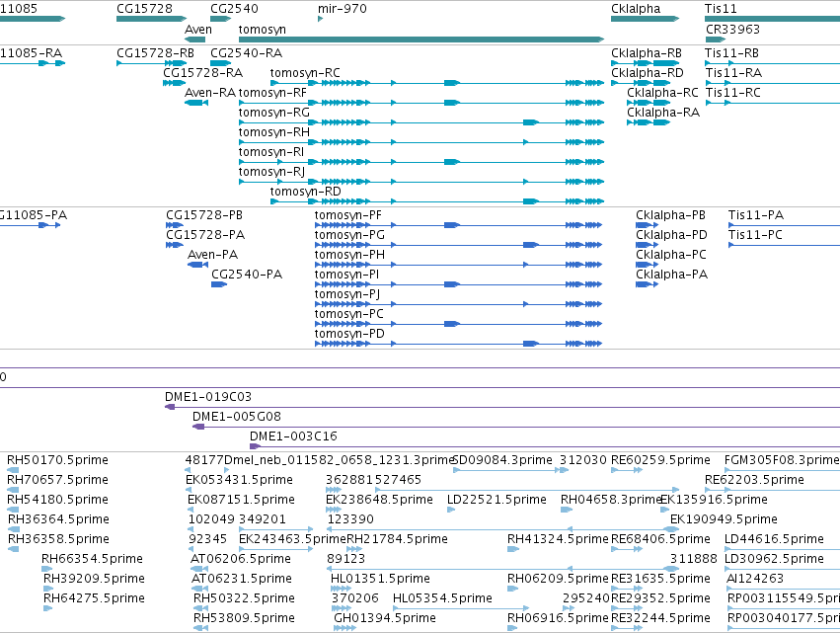Click the Tis11-RA transcript label
This screenshot has width=840, height=633.
click(733, 73)
